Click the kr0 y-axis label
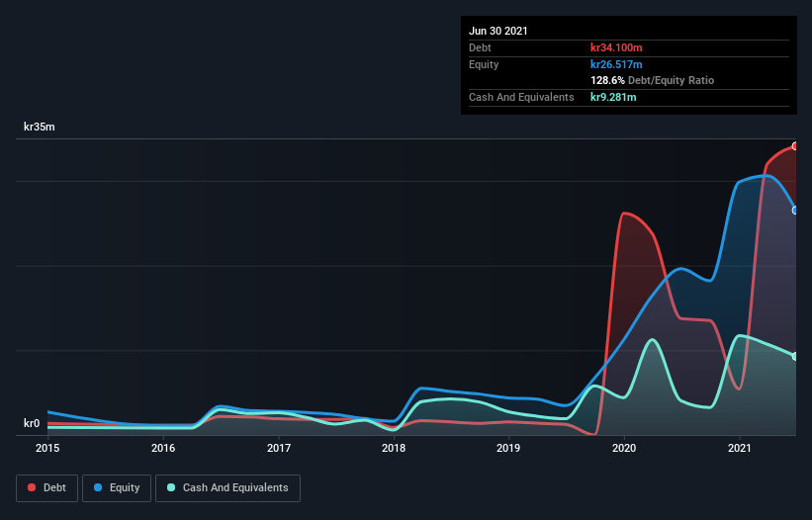The height and width of the screenshot is (520, 812). point(32,423)
